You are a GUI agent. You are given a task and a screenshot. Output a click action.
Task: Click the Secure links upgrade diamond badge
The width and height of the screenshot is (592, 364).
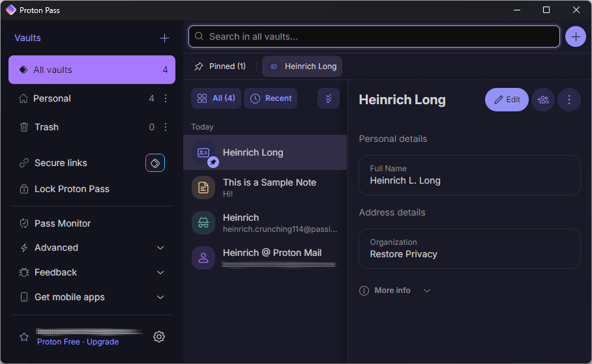tap(155, 163)
